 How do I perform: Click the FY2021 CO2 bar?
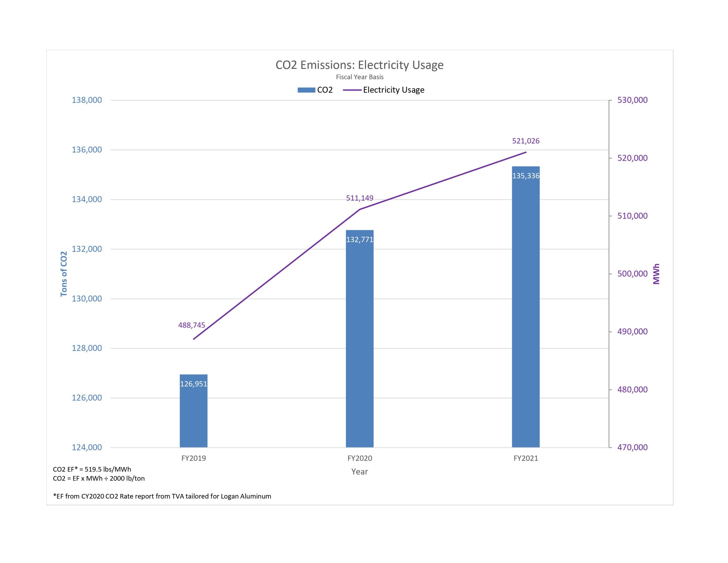526,307
